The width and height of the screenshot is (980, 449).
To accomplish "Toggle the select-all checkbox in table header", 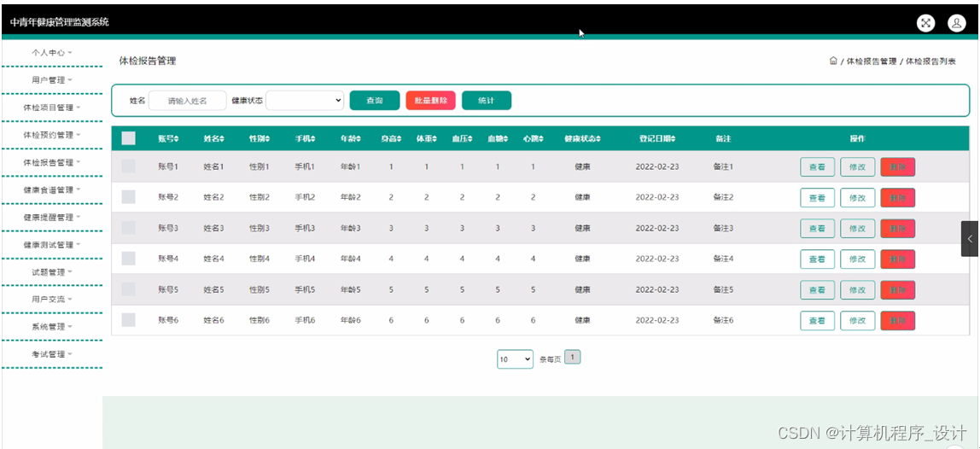I will 128,138.
